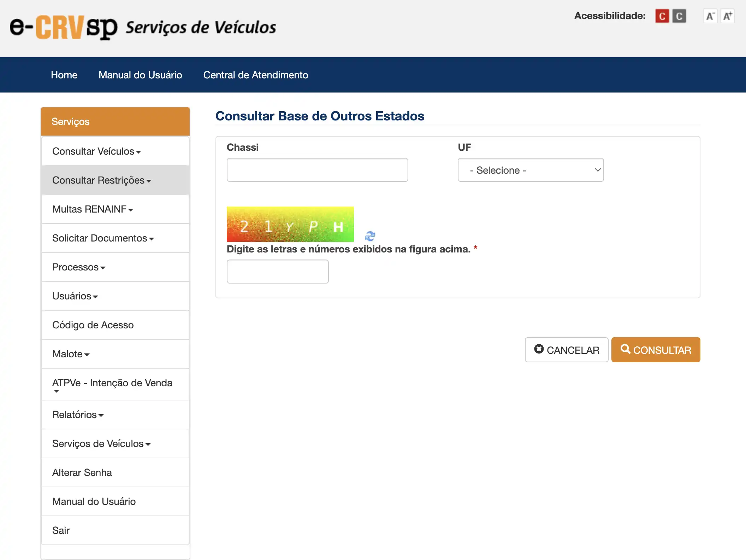Click Sair to log out
This screenshot has width=746, height=560.
pyautogui.click(x=61, y=530)
